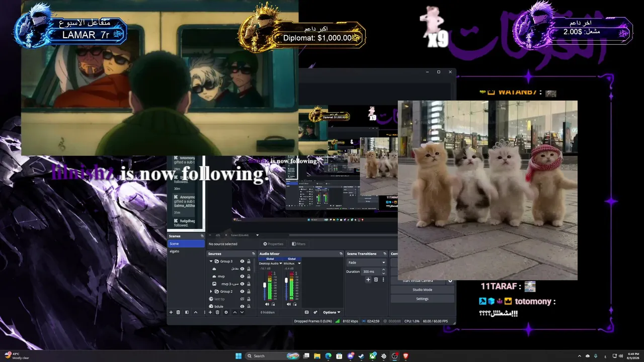Click the 0 hidden mixer label
Screen dimensions: 644x362
[x=268, y=312]
